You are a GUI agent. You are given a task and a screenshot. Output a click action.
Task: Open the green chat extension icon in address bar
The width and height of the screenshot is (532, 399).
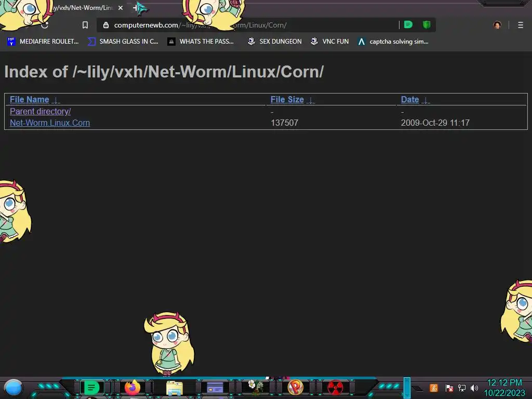[408, 24]
